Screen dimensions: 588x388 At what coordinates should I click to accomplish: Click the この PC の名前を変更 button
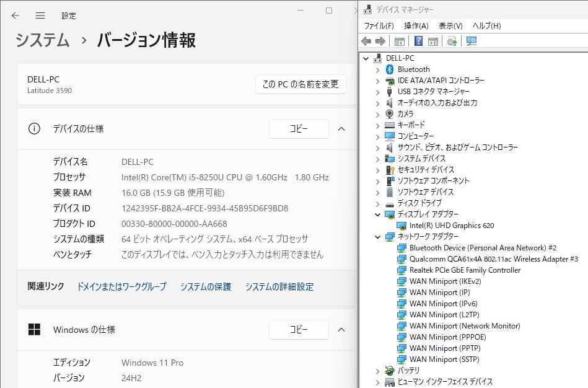point(300,85)
